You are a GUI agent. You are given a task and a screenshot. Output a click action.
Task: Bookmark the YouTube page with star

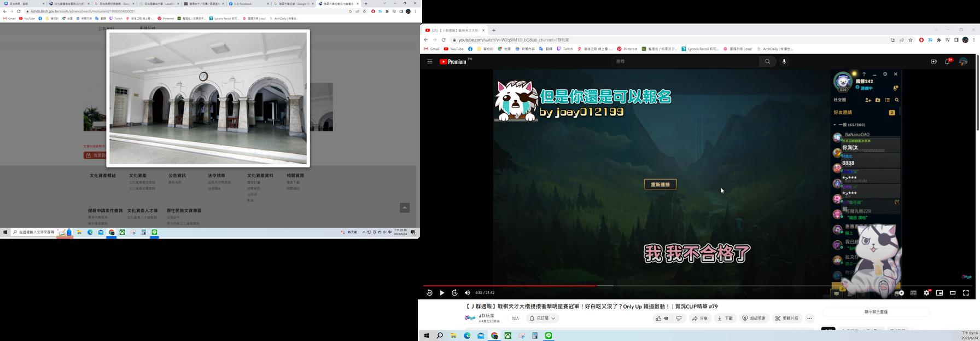point(911,40)
